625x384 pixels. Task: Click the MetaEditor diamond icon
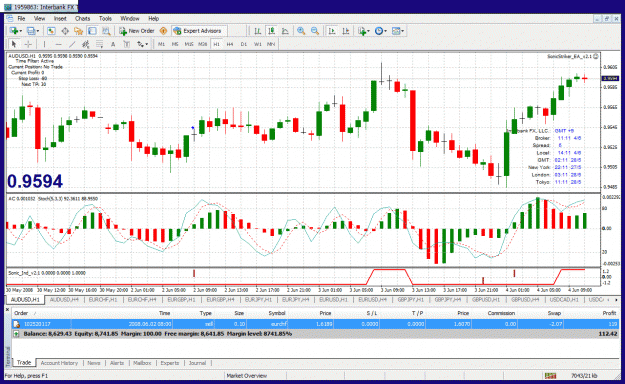pyautogui.click(x=163, y=31)
